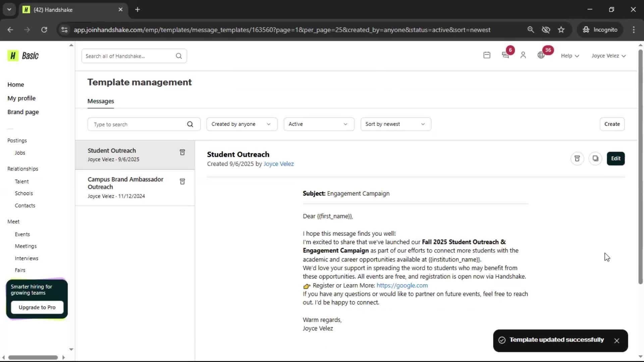Close the Handshake browser tab
This screenshot has height=362, width=644.
click(120, 9)
